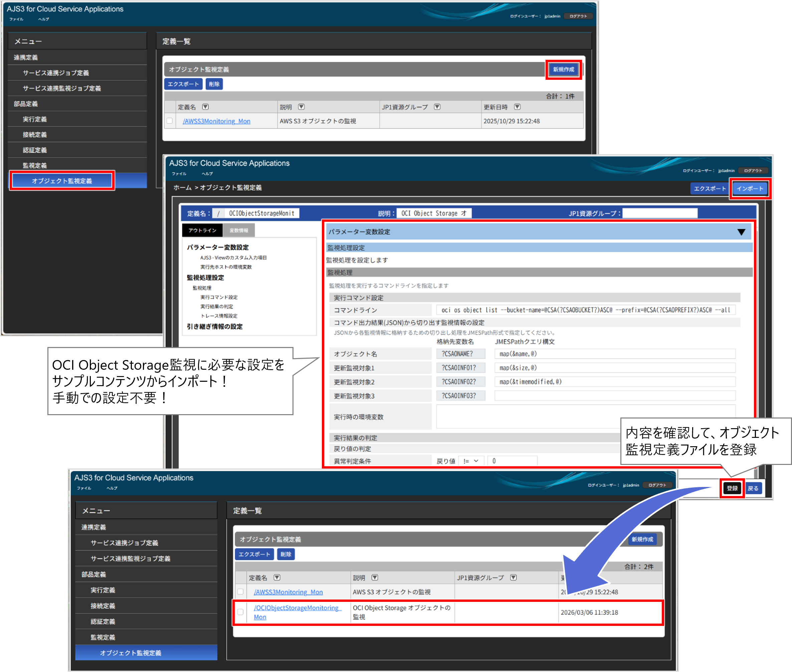This screenshot has width=792, height=672.
Task: Open /AWSS3Monitoring_Mon link in the 2件 list window
Action: 288,592
